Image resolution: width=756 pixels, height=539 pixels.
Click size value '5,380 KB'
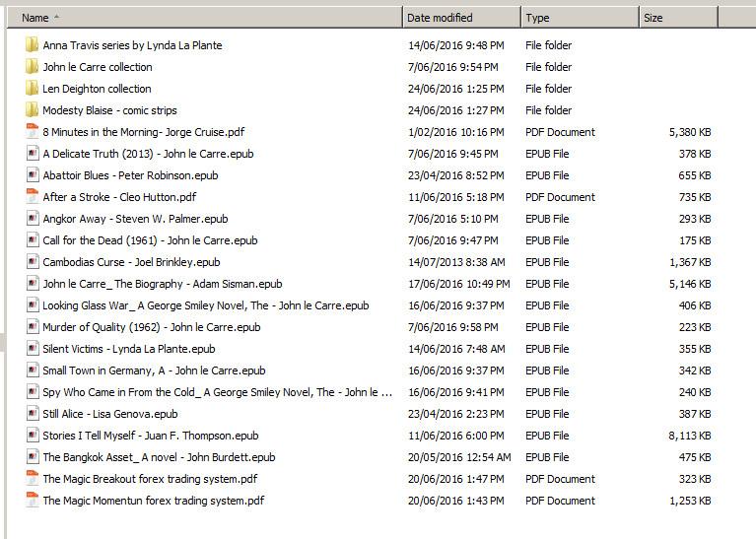click(690, 132)
